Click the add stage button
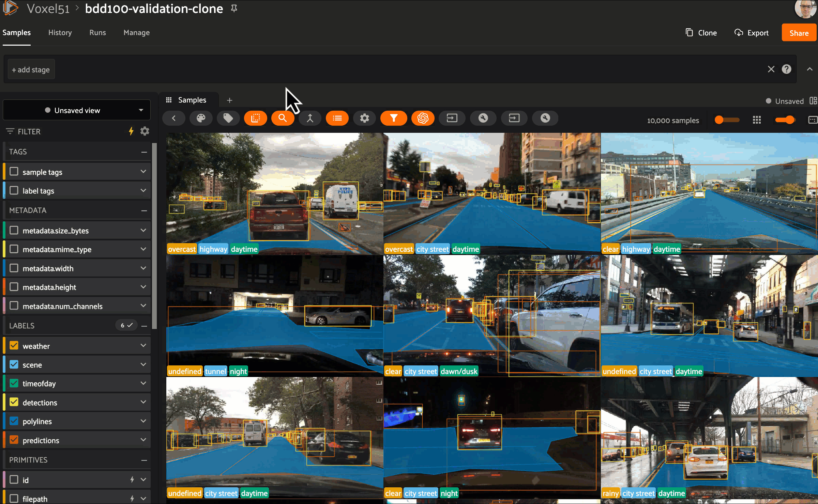 tap(31, 70)
